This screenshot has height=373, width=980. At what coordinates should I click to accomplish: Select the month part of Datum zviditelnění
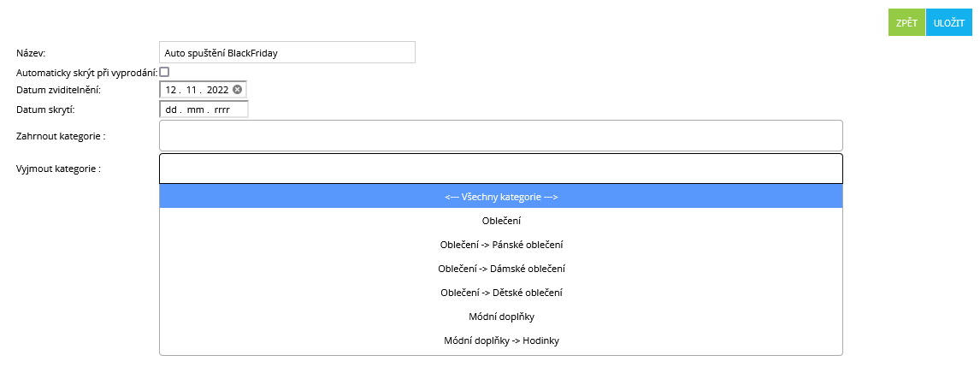[193, 90]
